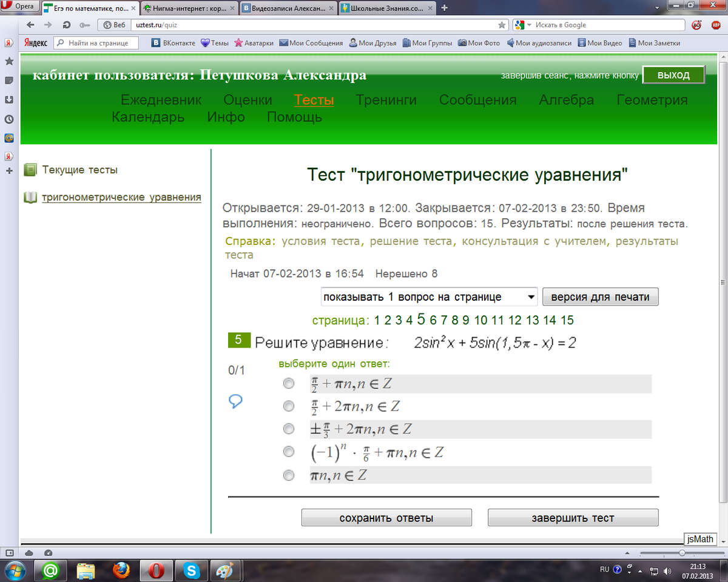Click the Adblock icon in toolbar
The height and width of the screenshot is (582, 728).
pyautogui.click(x=716, y=25)
